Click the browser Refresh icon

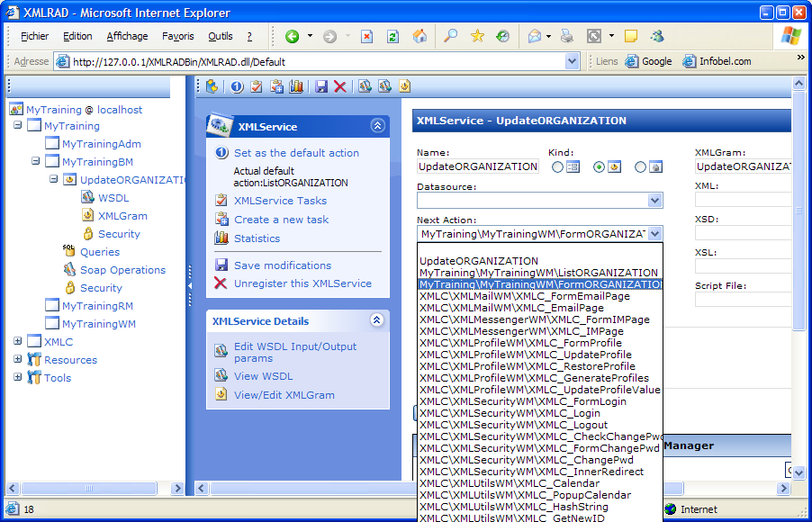point(392,37)
